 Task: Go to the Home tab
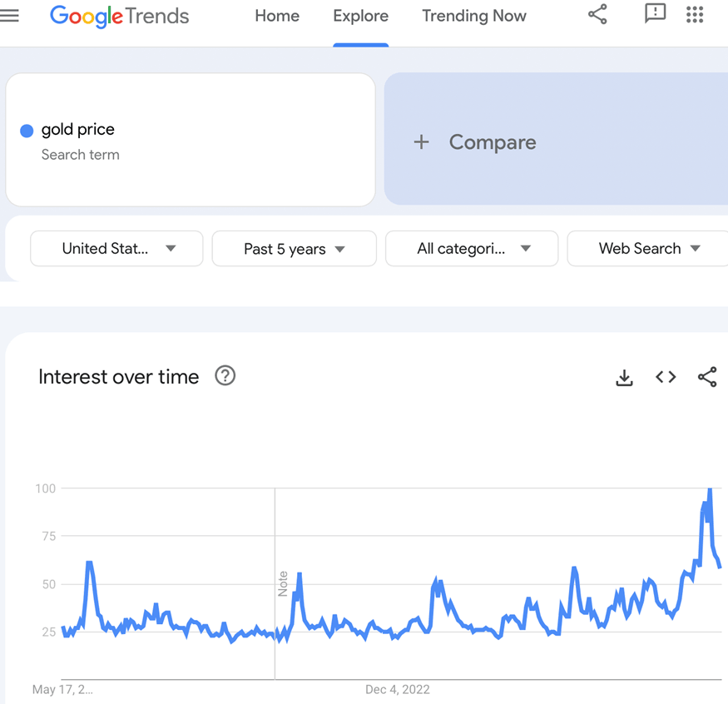click(277, 16)
